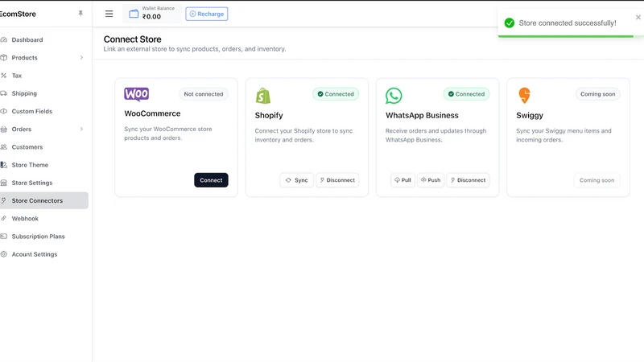This screenshot has width=644, height=362.
Task: Click the EcomStore brand title
Action: [x=18, y=14]
